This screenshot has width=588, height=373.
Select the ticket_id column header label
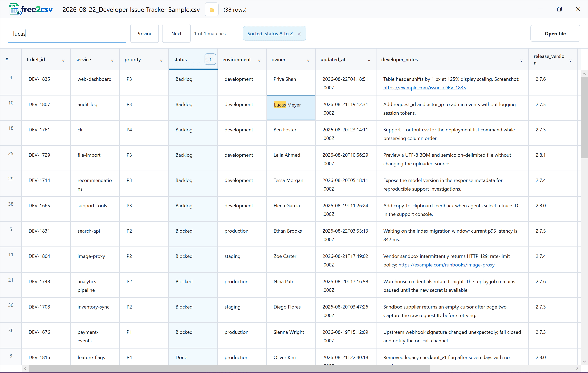click(x=36, y=60)
